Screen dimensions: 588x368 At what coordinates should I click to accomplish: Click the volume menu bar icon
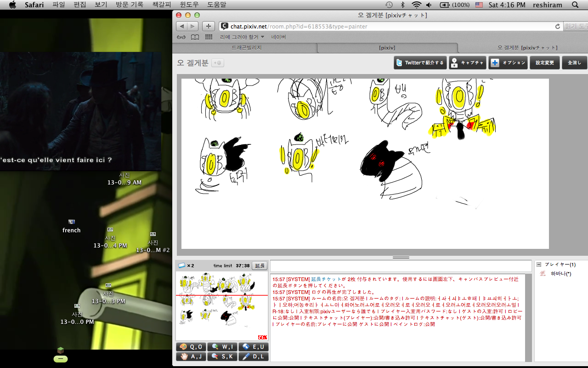[429, 5]
